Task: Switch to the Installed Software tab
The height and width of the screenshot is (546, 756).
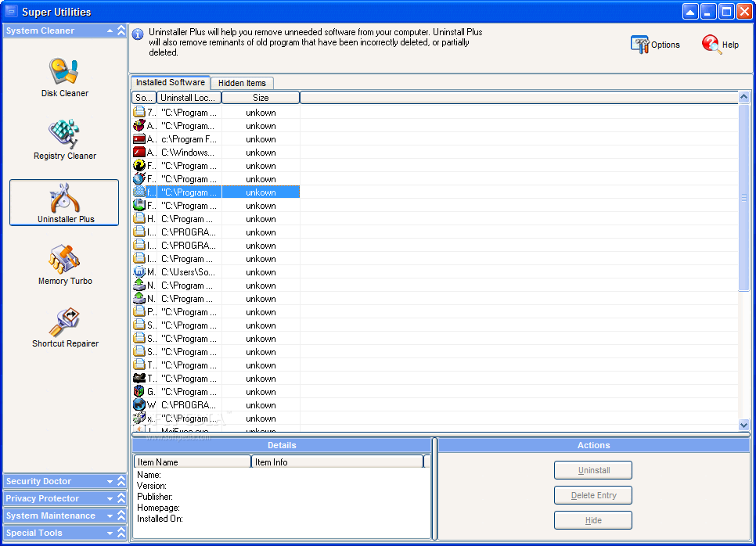Action: pos(170,82)
